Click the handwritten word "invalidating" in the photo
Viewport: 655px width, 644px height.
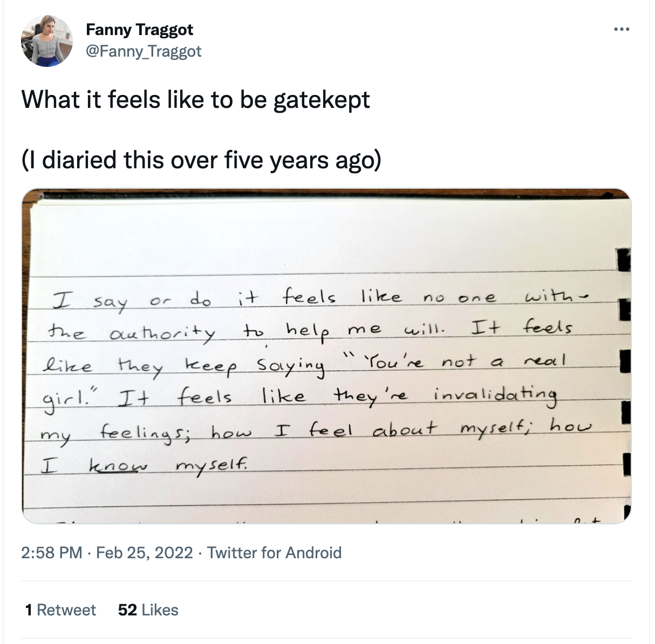tap(494, 395)
